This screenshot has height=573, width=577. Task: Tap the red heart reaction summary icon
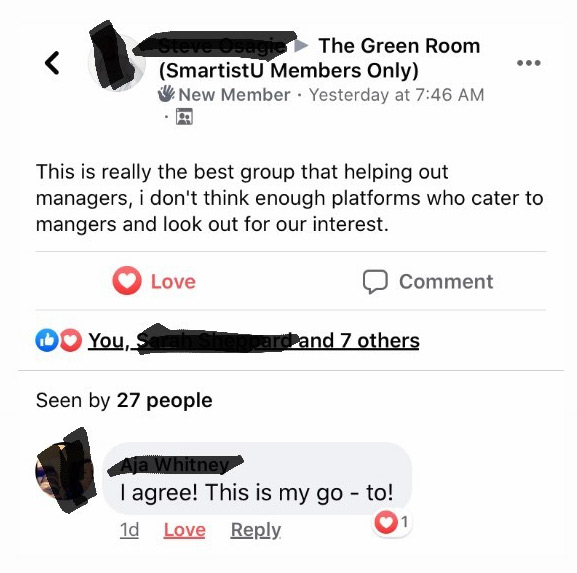point(71,340)
